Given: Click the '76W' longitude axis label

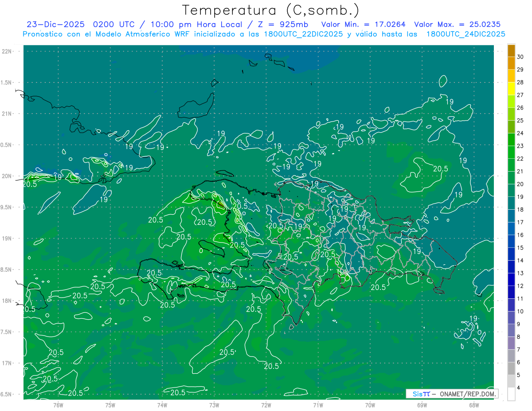Looking at the screenshot, I should [58, 405].
